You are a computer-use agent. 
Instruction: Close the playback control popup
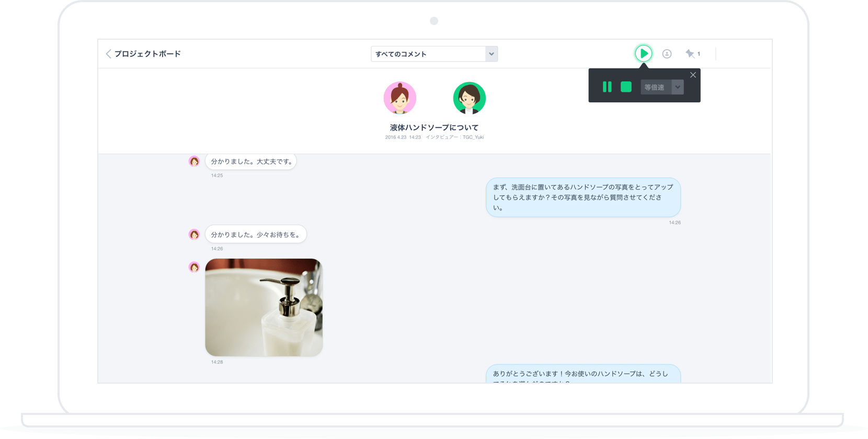click(693, 75)
